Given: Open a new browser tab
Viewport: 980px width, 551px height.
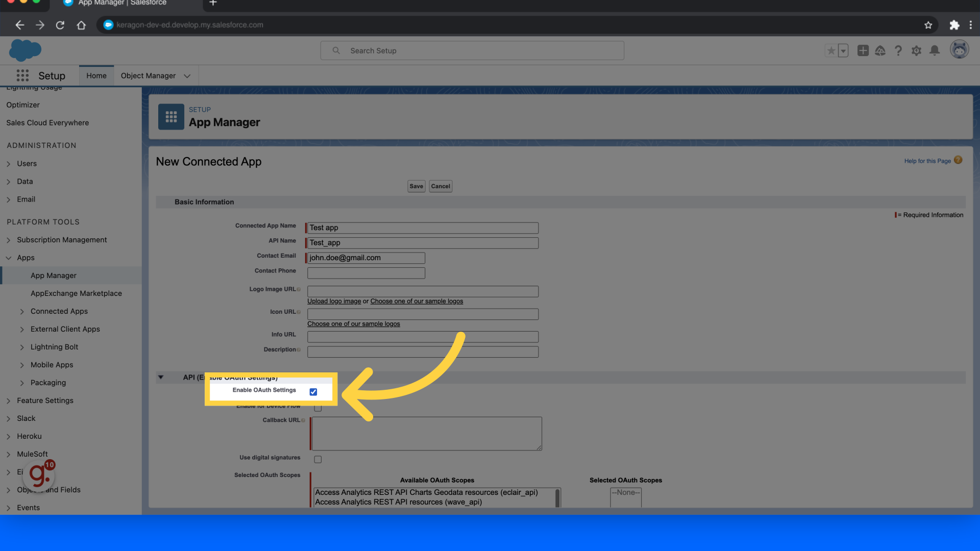Looking at the screenshot, I should tap(213, 3).
